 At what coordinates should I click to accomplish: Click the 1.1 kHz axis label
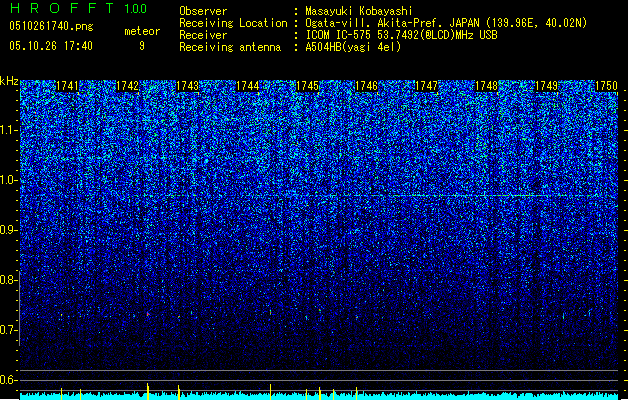pos(9,130)
